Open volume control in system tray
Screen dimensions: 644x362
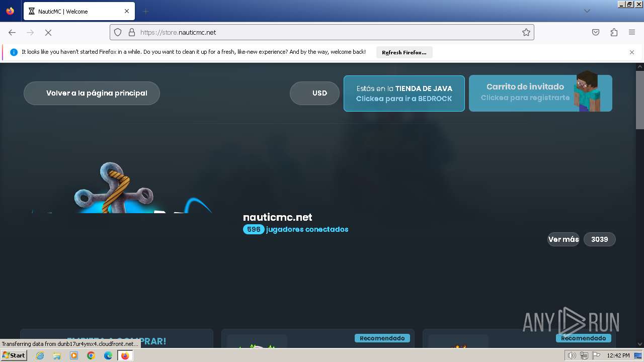click(572, 355)
